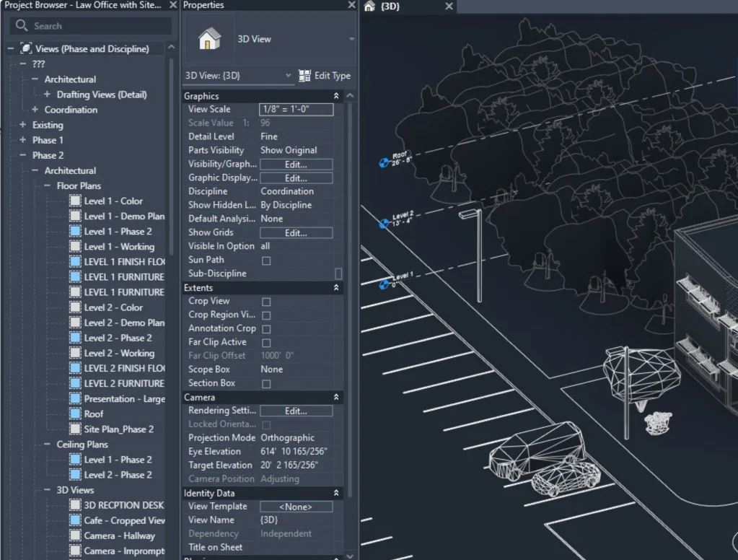Viewport: 738px width, 560px height.
Task: Collapse the Identity Data section
Action: [336, 493]
